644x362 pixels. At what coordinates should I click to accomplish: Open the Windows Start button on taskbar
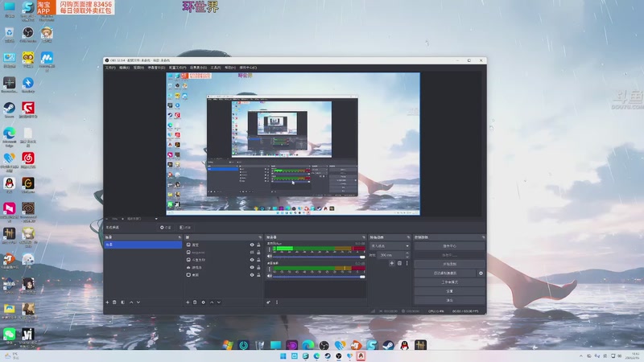pyautogui.click(x=283, y=356)
